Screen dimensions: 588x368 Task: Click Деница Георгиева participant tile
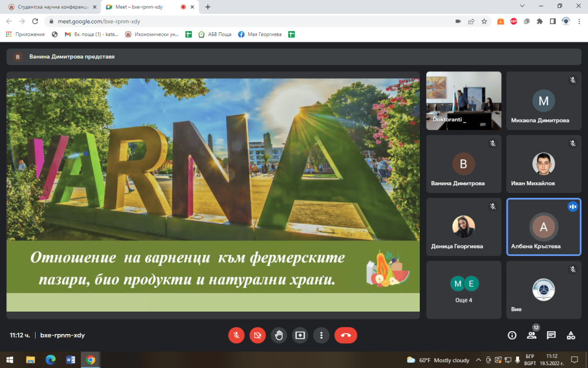click(x=463, y=227)
